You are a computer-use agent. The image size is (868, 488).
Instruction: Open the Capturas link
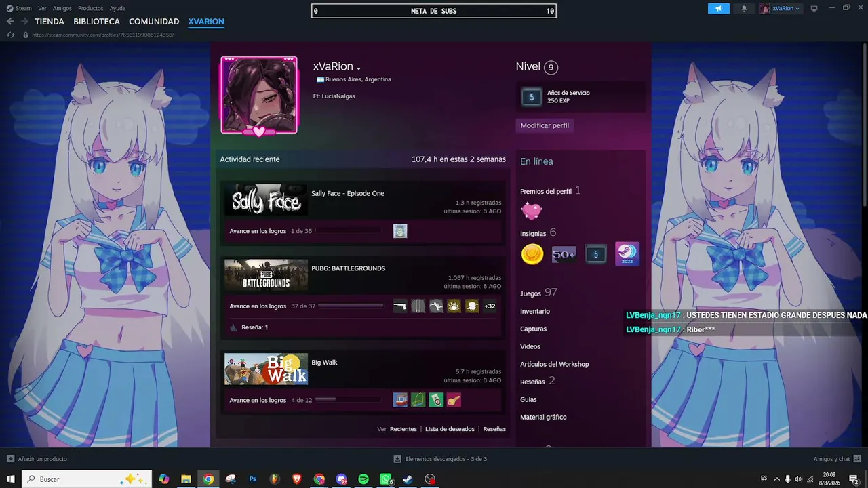tap(533, 329)
